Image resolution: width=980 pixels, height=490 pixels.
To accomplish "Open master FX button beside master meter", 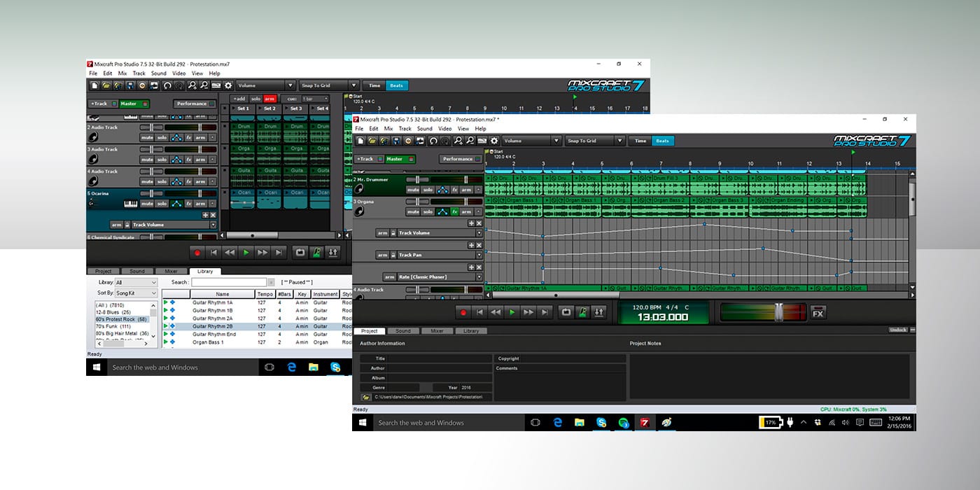I will click(818, 314).
